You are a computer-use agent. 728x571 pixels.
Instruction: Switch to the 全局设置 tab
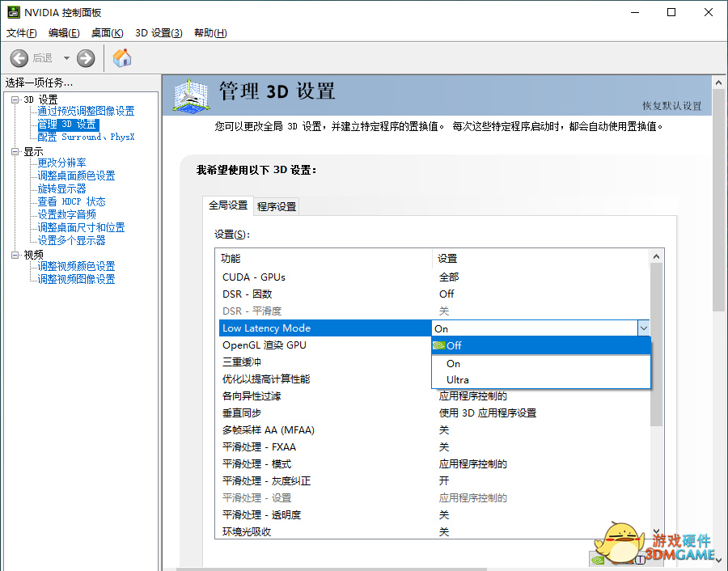228,205
